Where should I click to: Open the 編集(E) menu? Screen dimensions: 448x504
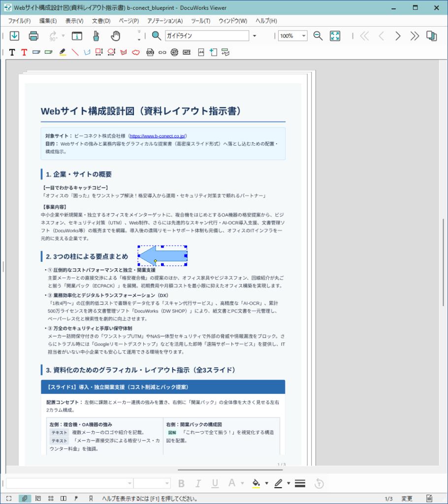pos(48,21)
